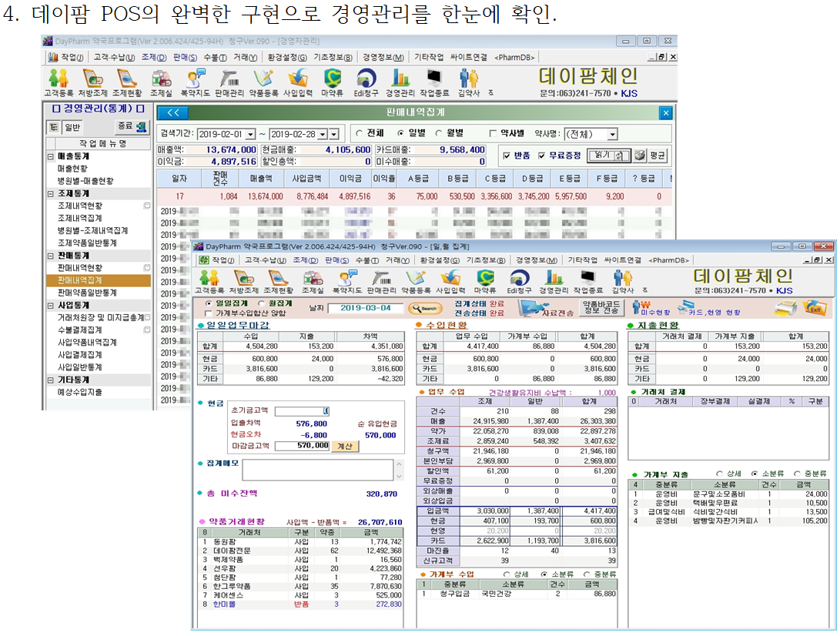The height and width of the screenshot is (636, 840).
Task: Open 처방조제 in the front window toolbar
Action: click(243, 282)
